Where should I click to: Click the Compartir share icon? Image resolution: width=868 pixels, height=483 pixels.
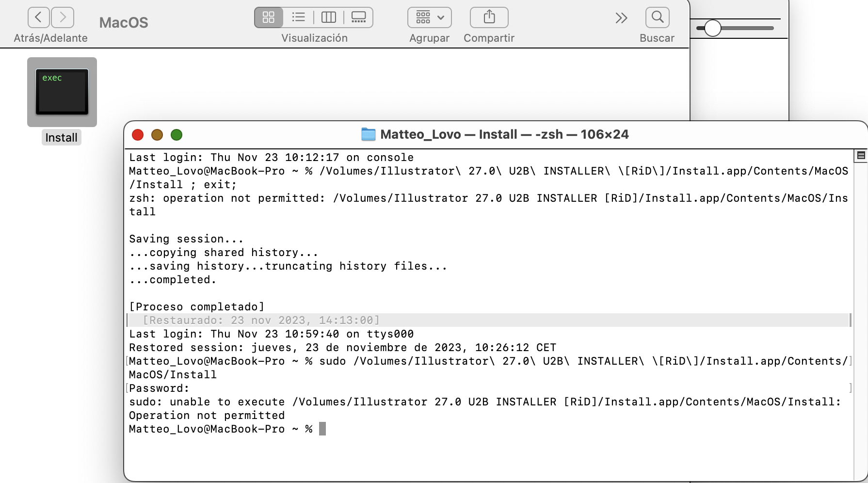(x=489, y=17)
